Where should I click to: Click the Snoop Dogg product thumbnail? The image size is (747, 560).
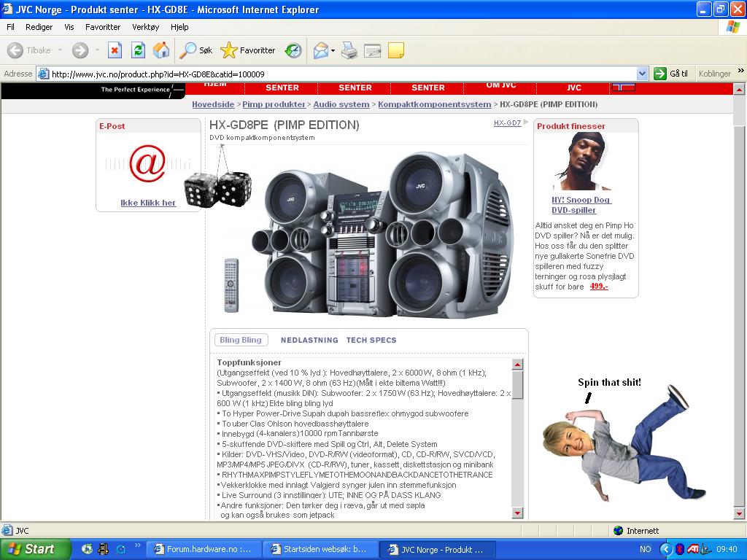580,161
